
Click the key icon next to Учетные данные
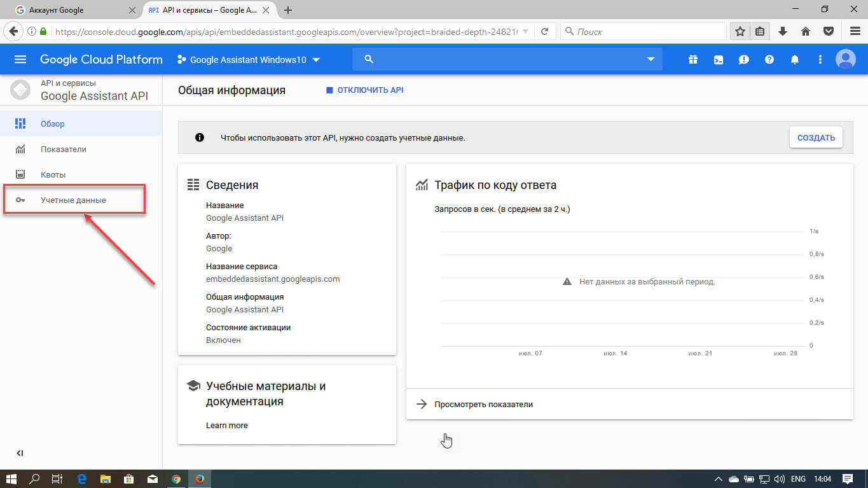coord(20,200)
